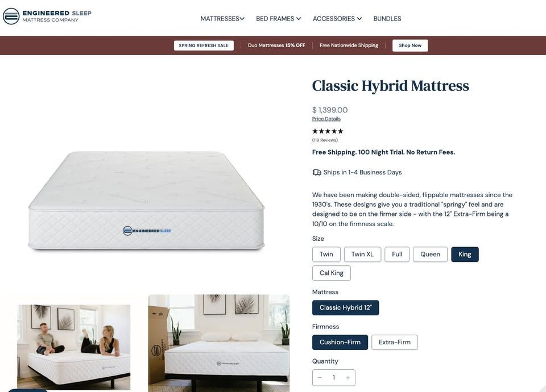Expand the Accessories dropdown menu
This screenshot has height=392, width=546.
337,19
